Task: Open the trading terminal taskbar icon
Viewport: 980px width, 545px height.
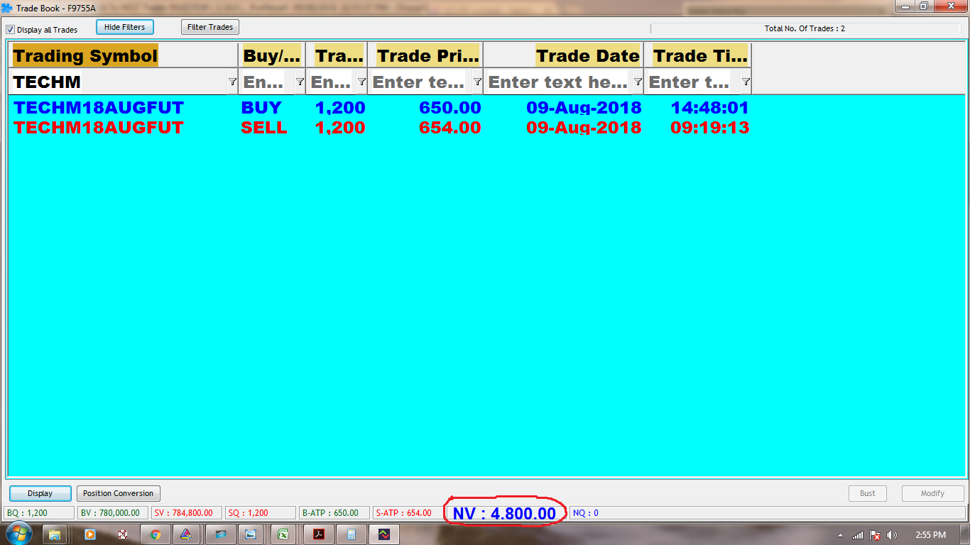Action: (383, 534)
